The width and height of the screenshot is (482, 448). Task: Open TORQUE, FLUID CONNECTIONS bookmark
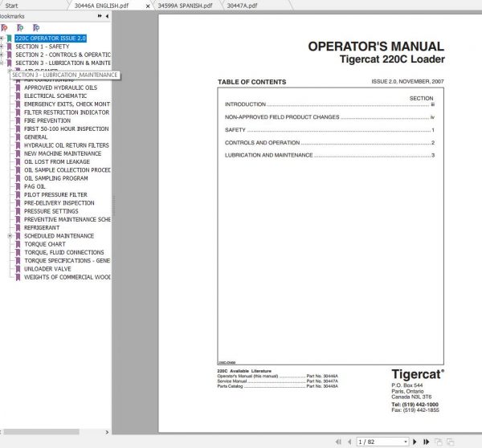click(x=64, y=253)
